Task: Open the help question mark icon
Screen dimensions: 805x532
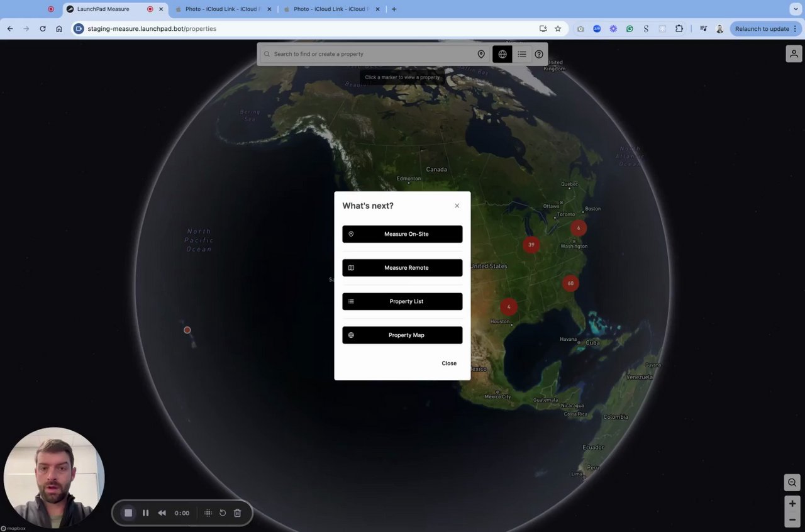Action: tap(539, 54)
